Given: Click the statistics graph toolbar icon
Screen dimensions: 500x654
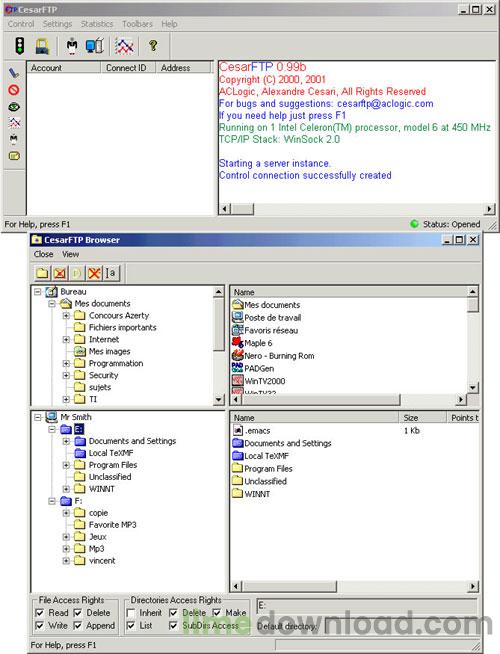Looking at the screenshot, I should [124, 46].
